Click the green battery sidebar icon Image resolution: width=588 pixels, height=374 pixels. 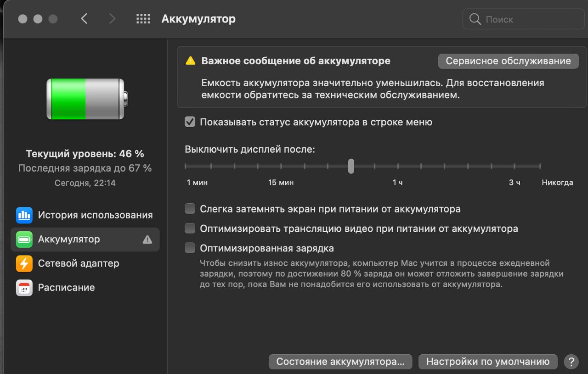point(24,239)
